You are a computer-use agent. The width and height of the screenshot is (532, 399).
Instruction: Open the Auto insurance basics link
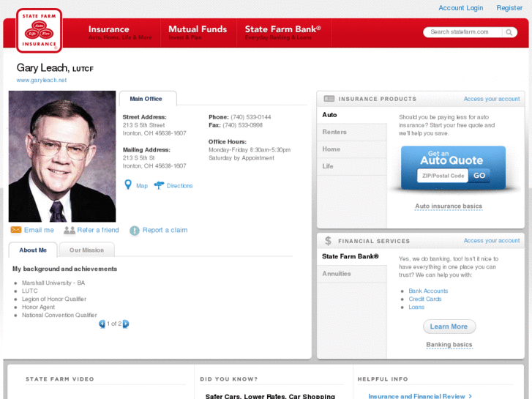coord(449,206)
